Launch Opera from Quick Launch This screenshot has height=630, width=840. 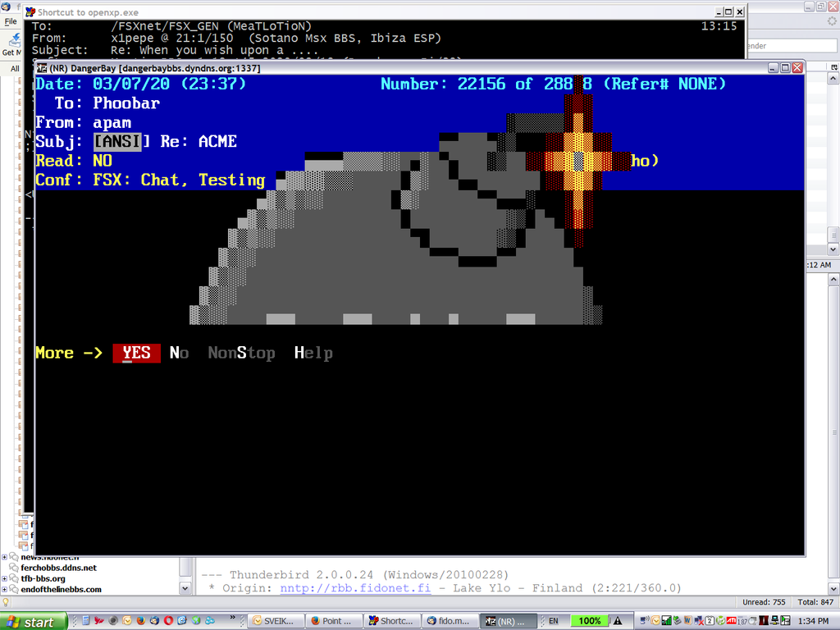tap(168, 621)
